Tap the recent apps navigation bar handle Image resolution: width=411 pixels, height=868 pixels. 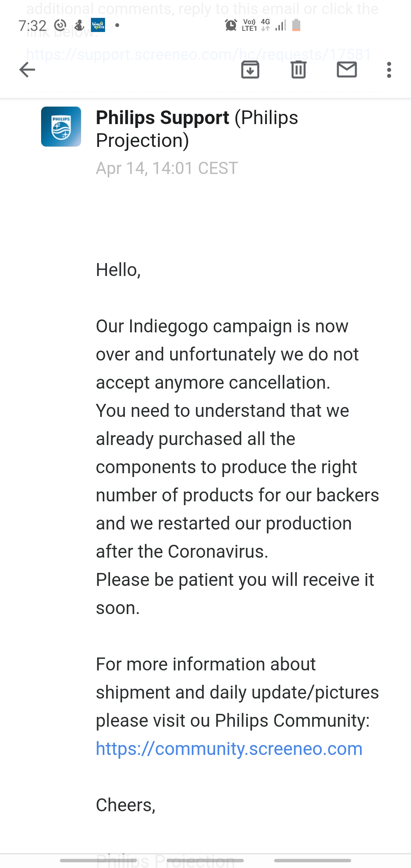(98, 860)
